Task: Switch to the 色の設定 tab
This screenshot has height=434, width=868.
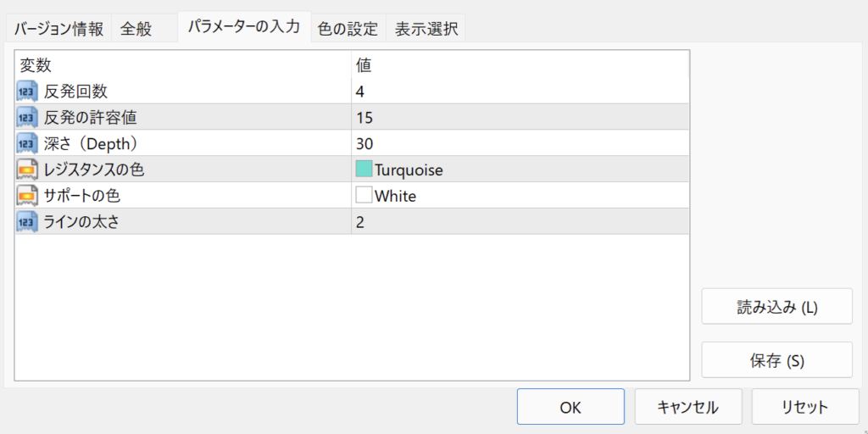Action: [x=348, y=29]
